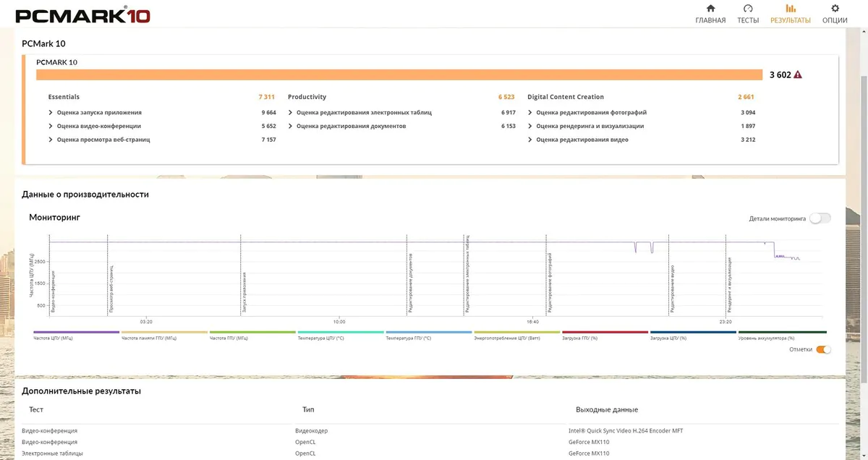Image resolution: width=868 pixels, height=460 pixels.
Task: Click the app start score 9 664
Action: point(268,113)
